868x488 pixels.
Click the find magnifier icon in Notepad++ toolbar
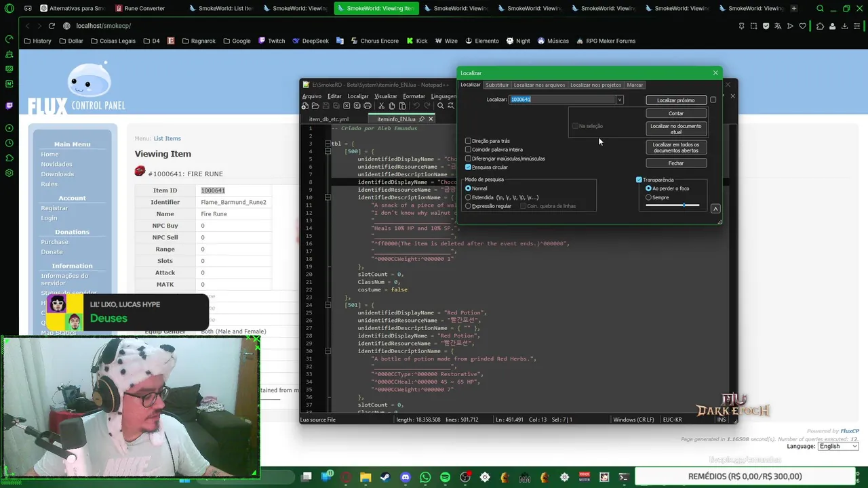click(x=441, y=106)
